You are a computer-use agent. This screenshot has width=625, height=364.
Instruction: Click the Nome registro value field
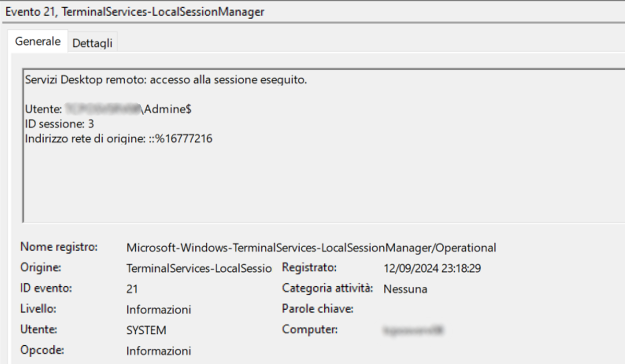[311, 247]
